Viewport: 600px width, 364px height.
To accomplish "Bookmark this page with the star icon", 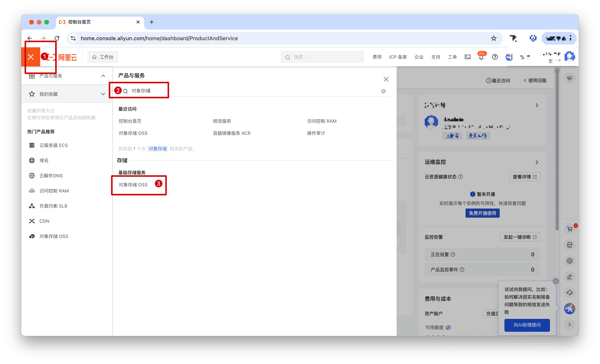I will tap(494, 38).
